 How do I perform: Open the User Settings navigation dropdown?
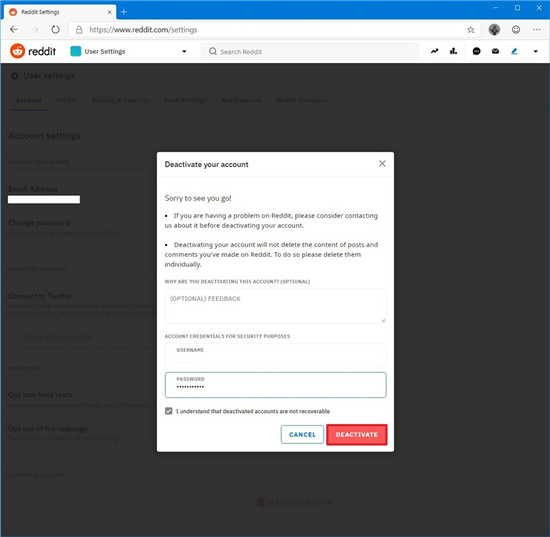(128, 51)
